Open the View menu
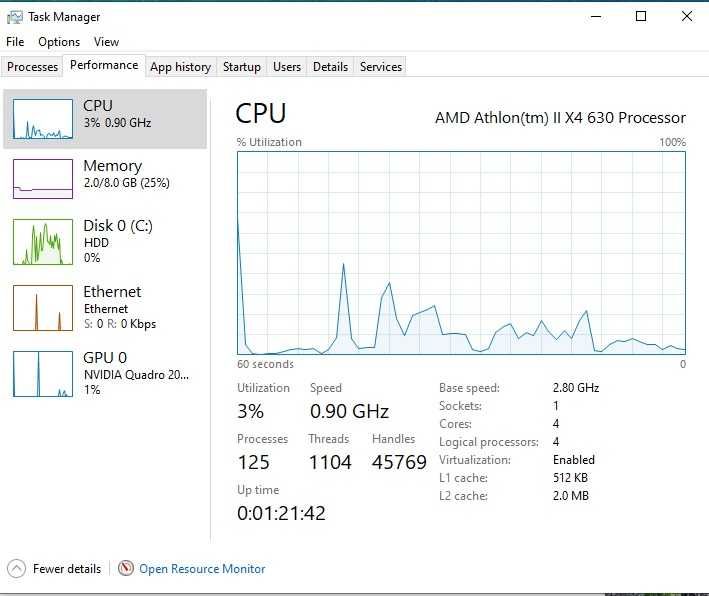The image size is (709, 596). 106,42
